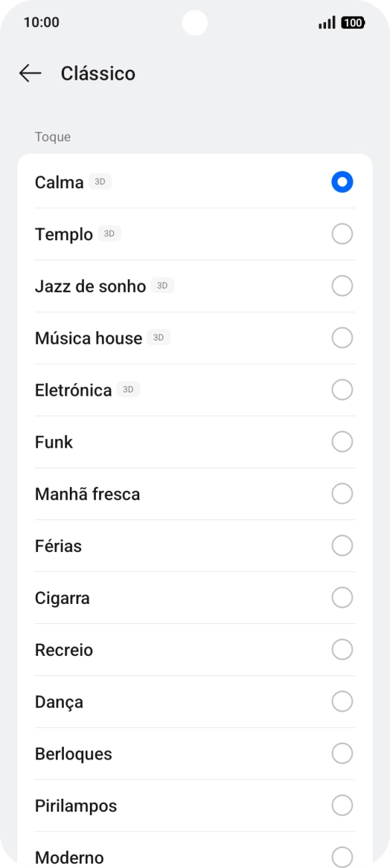Select the Funk ringtone
This screenshot has height=868, width=390.
(342, 441)
